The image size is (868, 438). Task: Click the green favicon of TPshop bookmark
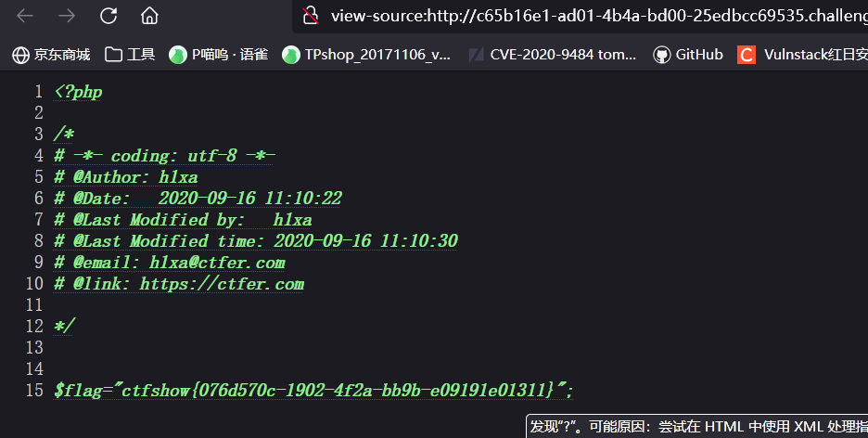[x=290, y=55]
